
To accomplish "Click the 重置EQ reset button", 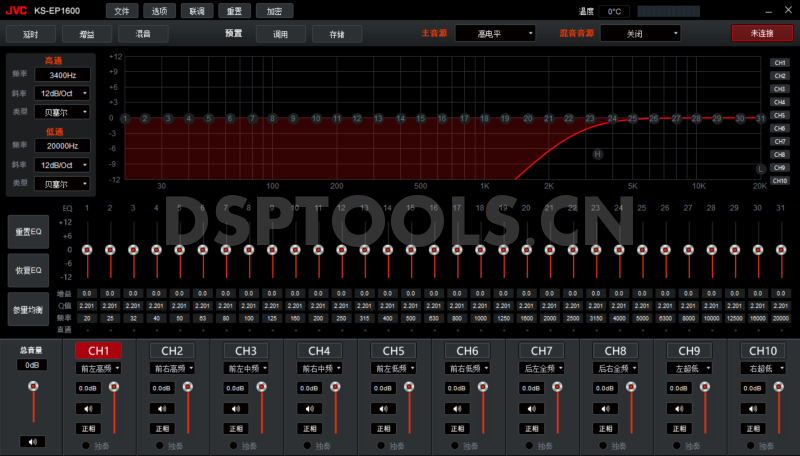I will coord(27,232).
